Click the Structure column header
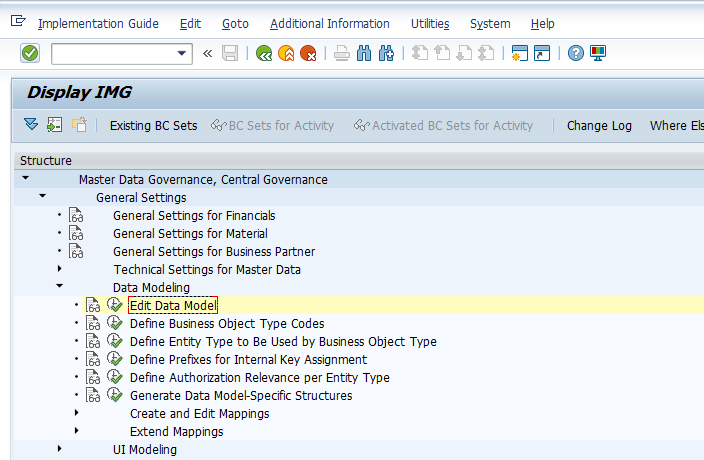 (359, 161)
